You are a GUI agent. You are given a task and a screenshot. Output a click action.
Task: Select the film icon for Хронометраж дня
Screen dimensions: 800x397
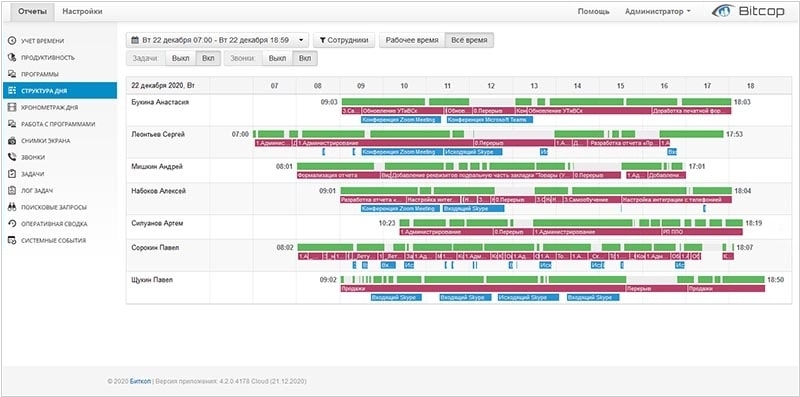[x=12, y=108]
